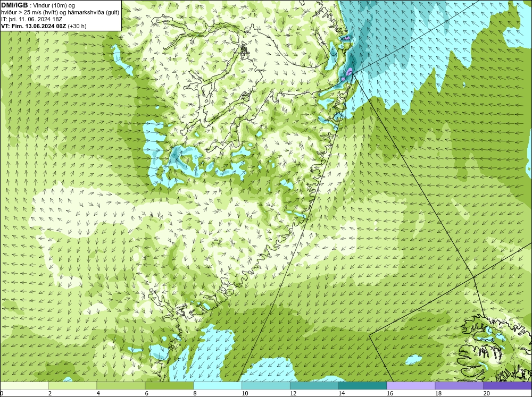Click the legend scale label '12'
Image resolution: width=532 pixels, height=397 pixels.
(293, 393)
